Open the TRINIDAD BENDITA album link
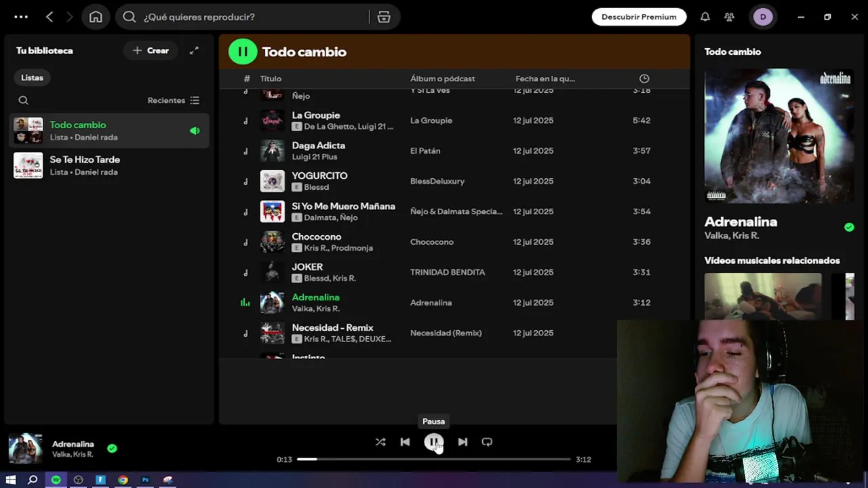The image size is (868, 488). point(448,272)
